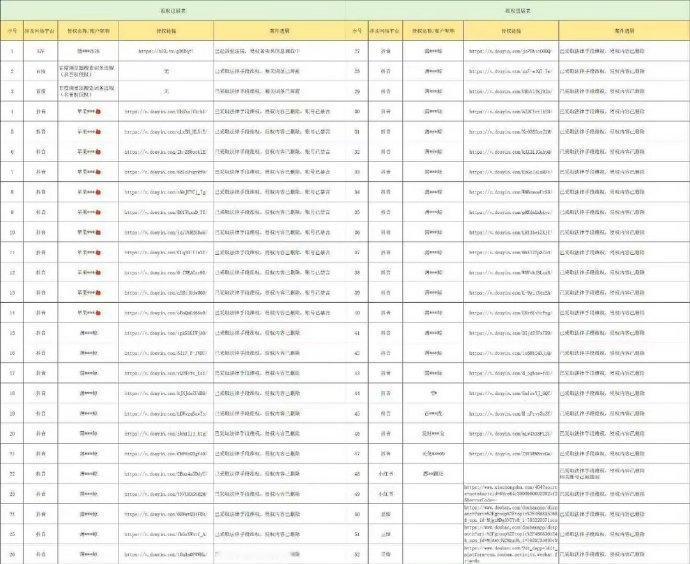Image resolution: width=690 pixels, height=564 pixels.
Task: Select the progress cell in row 15
Action: 279,333
